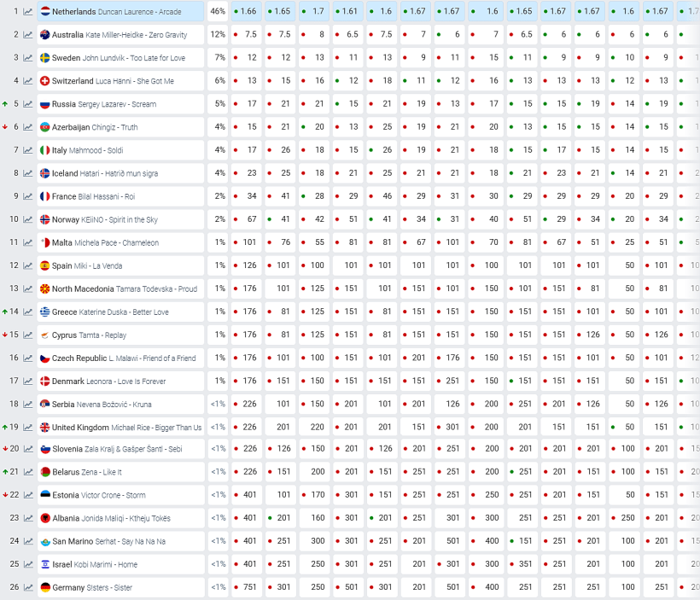Open Israel Kobi Marimi - Home entry
Image resolution: width=700 pixels, height=600 pixels.
click(x=120, y=565)
